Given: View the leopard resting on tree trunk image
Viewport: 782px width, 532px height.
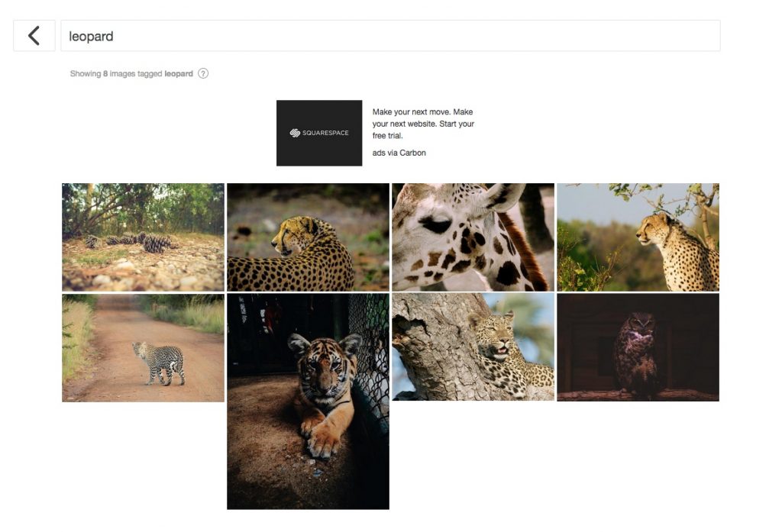Looking at the screenshot, I should [x=473, y=347].
